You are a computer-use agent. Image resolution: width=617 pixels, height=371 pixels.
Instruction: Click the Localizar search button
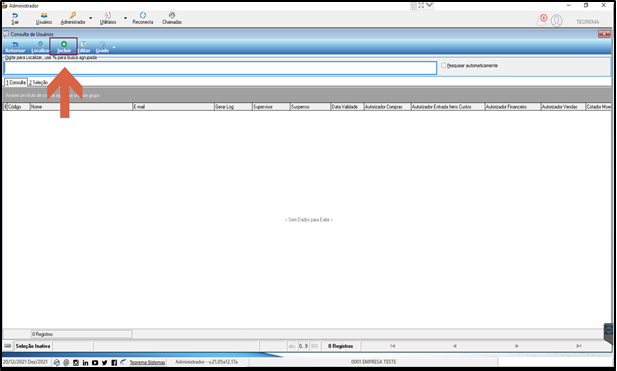40,47
